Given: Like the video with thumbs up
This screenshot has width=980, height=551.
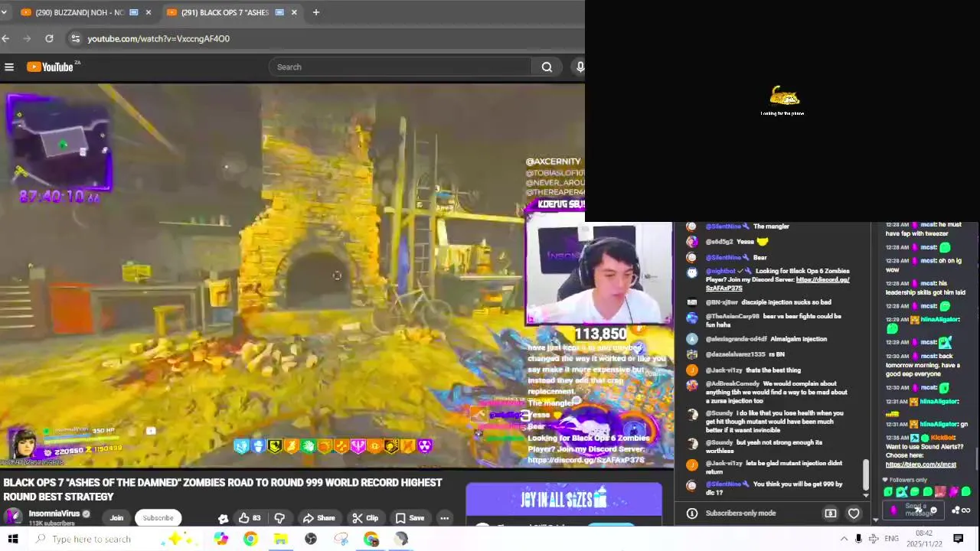Looking at the screenshot, I should pos(250,518).
